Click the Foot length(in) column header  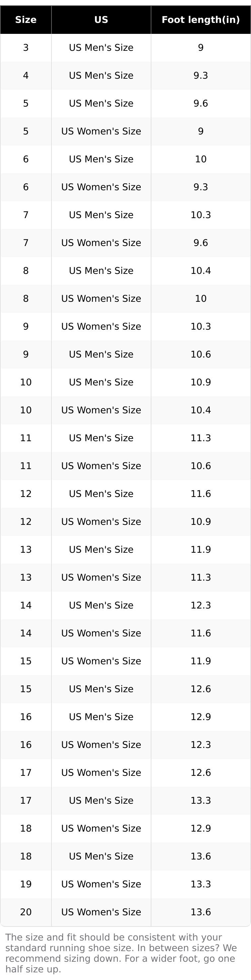tap(201, 20)
